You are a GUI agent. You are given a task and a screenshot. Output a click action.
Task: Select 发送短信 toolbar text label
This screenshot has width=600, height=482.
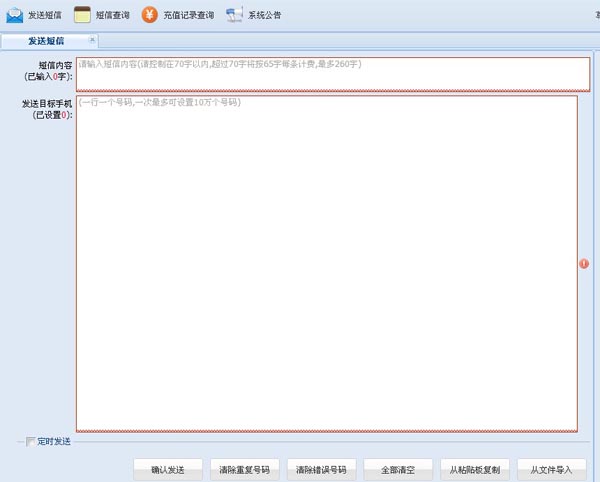point(45,16)
